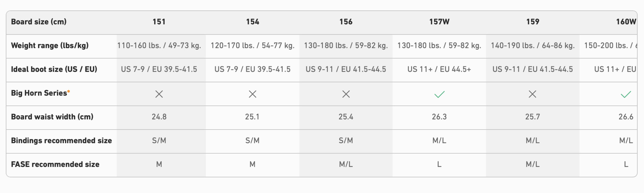This screenshot has width=644, height=193.
Task: Click the Bindings recommended size row label
Action: 61,141
